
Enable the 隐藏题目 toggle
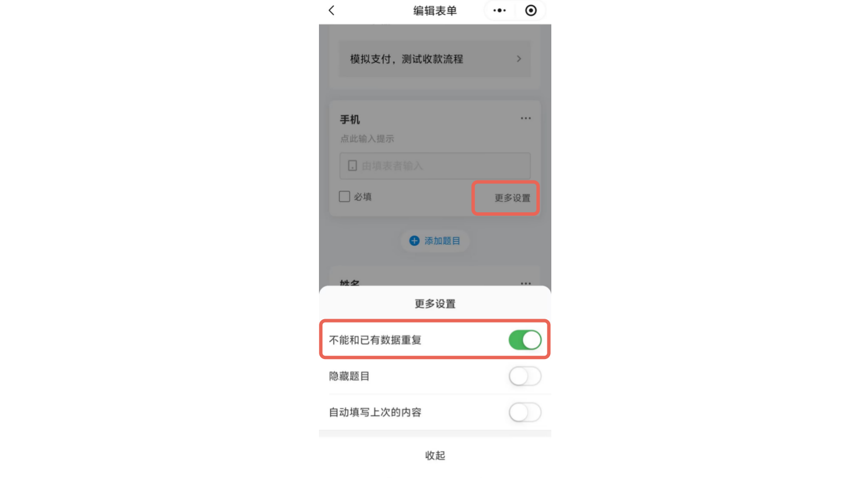click(525, 376)
